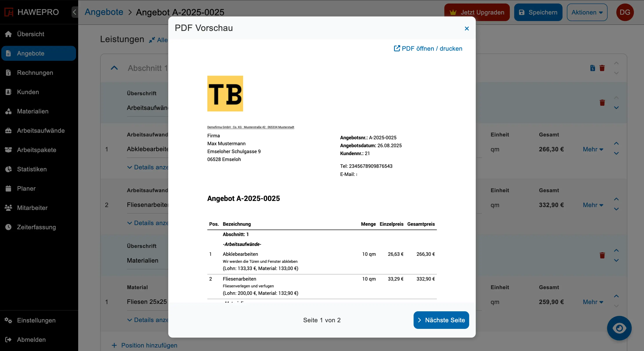Open Mehr menu for Fliesen 25x25 row
644x351 pixels.
tap(593, 302)
